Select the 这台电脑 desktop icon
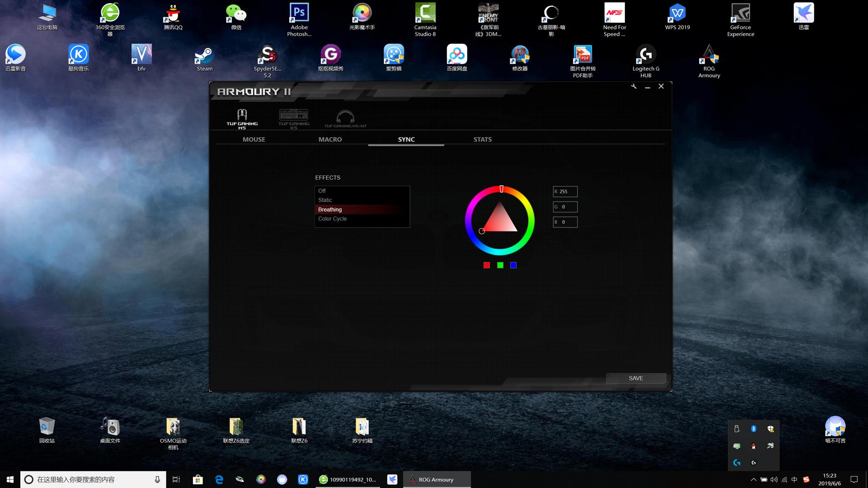868x488 pixels. [47, 17]
